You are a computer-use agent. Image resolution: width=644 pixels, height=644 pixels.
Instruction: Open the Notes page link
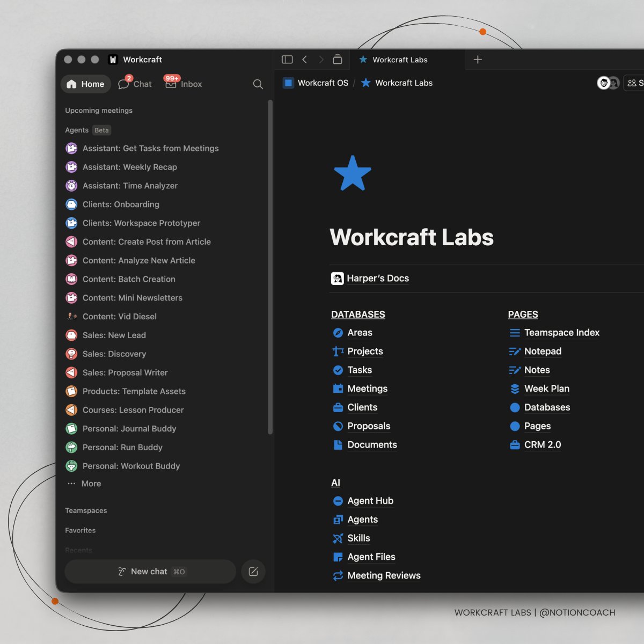[x=537, y=370]
